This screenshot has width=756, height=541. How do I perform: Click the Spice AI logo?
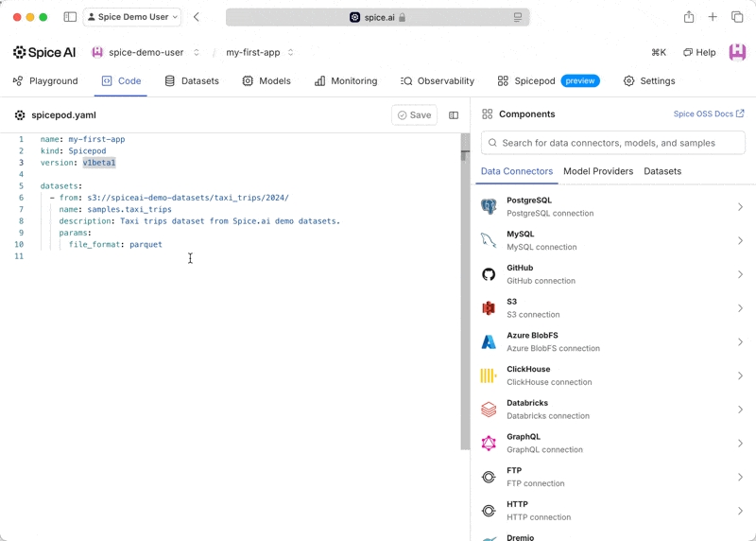[x=44, y=53]
